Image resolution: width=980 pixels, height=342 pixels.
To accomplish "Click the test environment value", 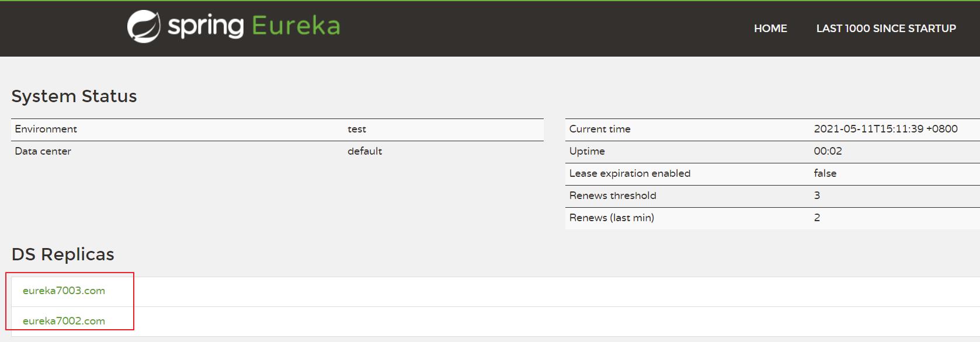I will click(x=357, y=129).
